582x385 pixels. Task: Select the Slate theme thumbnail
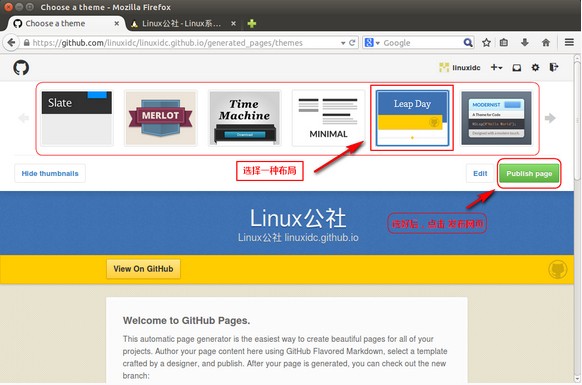click(x=77, y=118)
